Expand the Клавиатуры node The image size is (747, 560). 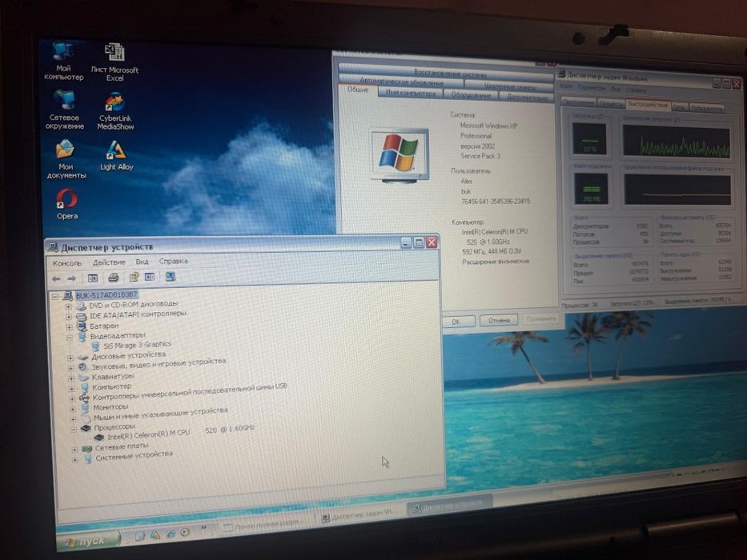point(71,378)
